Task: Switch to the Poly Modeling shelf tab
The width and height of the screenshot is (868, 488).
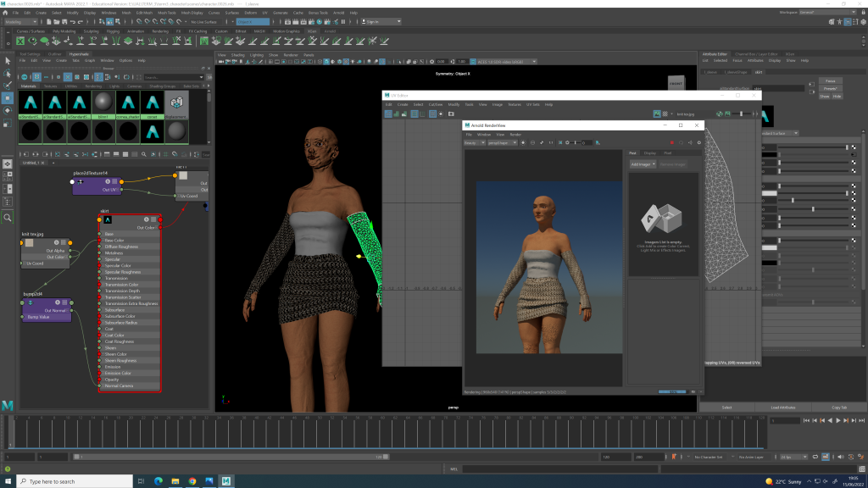Action: tap(64, 31)
